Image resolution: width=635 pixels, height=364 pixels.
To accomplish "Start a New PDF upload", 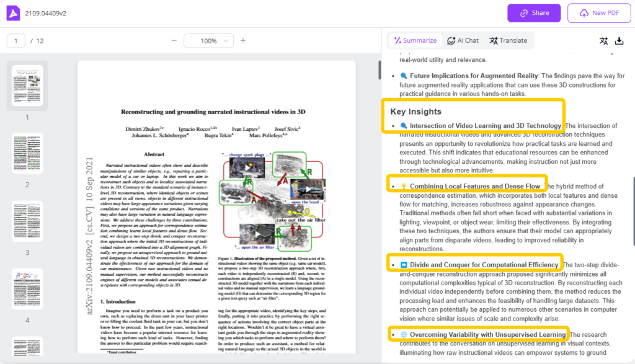I will coord(599,12).
